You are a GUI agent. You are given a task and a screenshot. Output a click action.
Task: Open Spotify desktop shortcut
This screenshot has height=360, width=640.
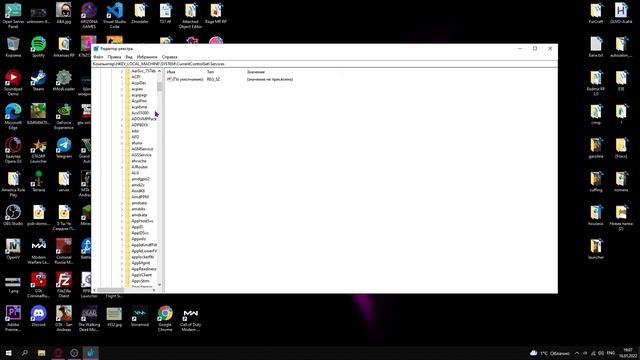coord(38,47)
